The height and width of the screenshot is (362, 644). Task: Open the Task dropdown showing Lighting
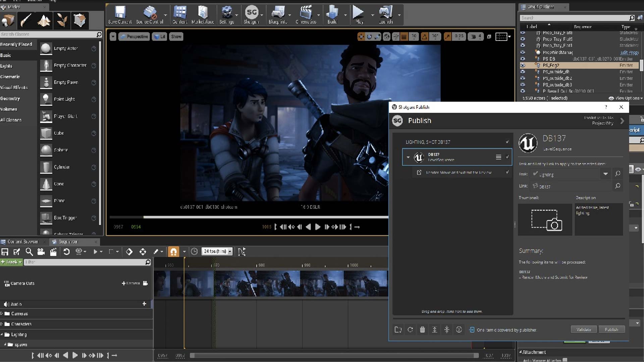click(x=605, y=174)
